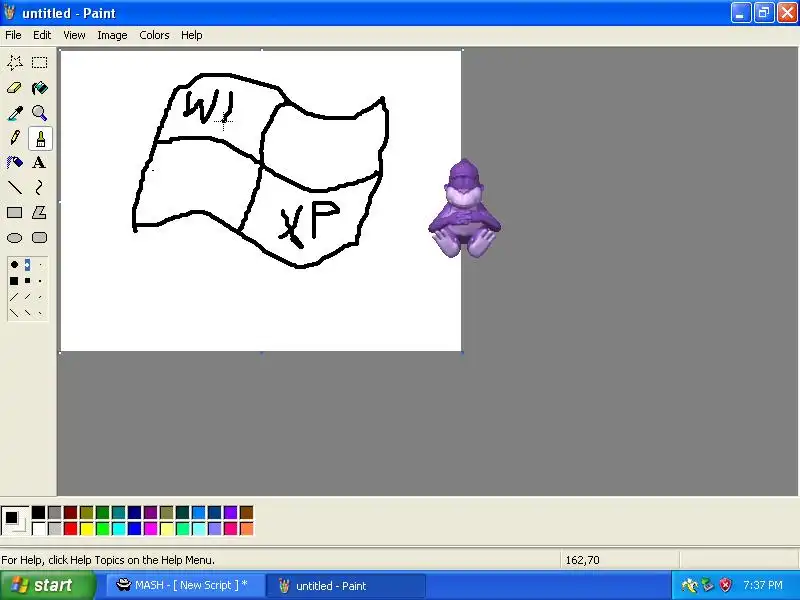This screenshot has width=800, height=600.
Task: Click the 7:37 PM clock
Action: pyautogui.click(x=763, y=585)
